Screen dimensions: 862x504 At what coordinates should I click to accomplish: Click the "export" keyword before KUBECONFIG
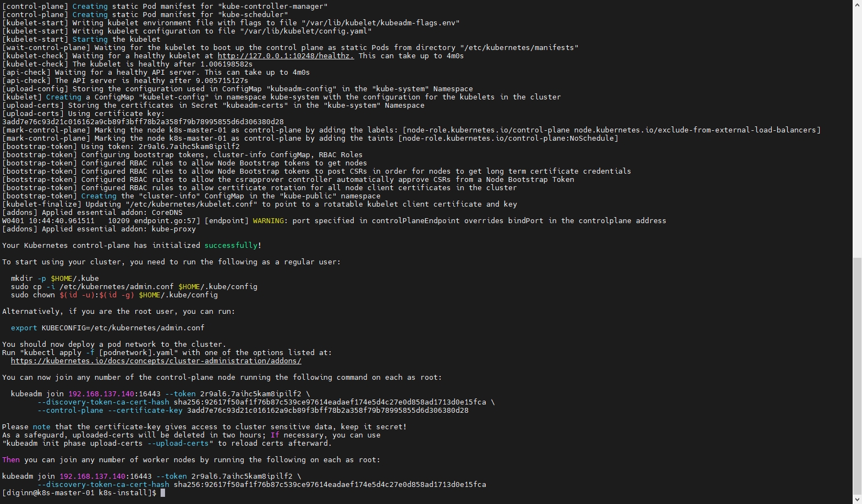tap(24, 328)
